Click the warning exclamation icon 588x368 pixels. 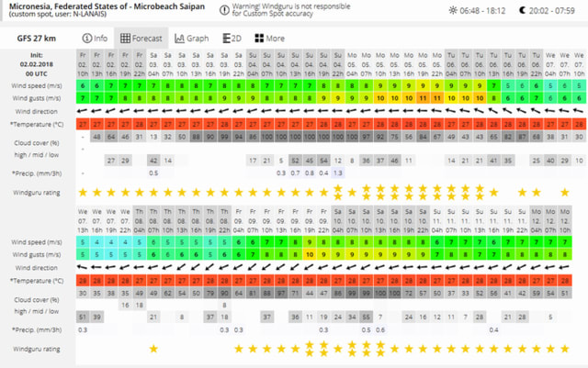coord(224,10)
